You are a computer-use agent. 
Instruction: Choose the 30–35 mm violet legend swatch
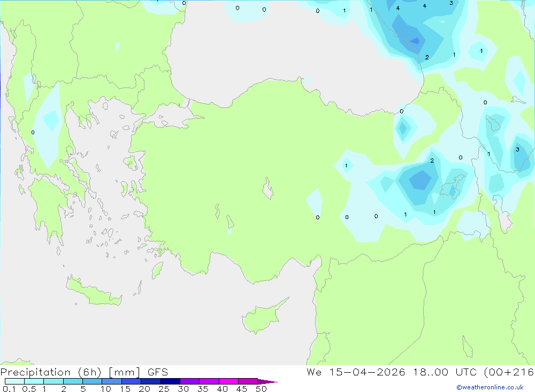tap(190, 381)
